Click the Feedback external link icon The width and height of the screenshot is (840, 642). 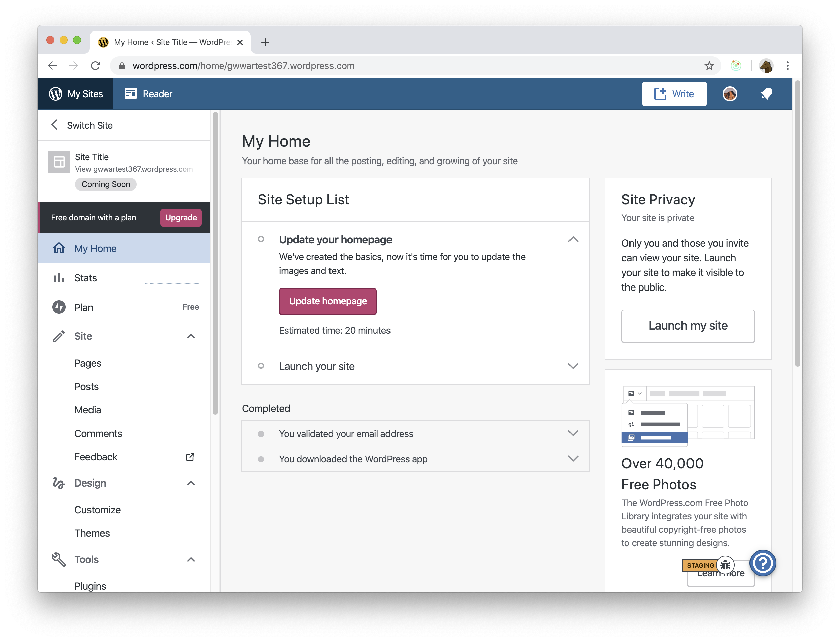190,457
